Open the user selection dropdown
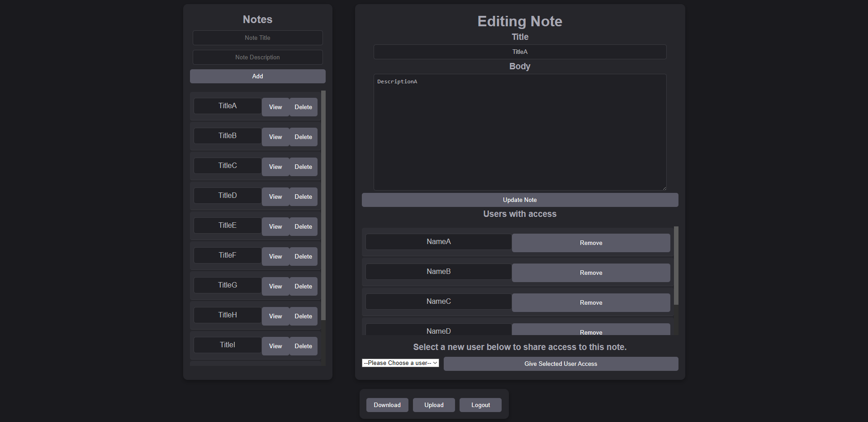The image size is (868, 422). click(400, 363)
